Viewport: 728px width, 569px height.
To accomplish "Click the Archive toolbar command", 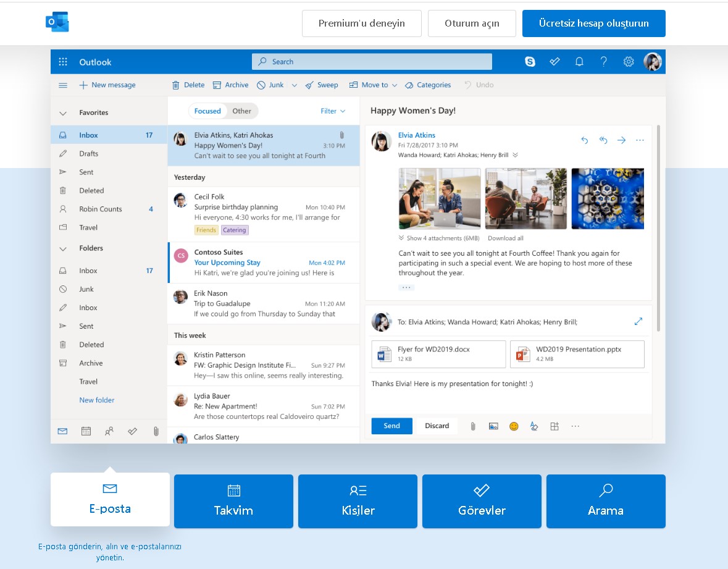I will click(231, 85).
